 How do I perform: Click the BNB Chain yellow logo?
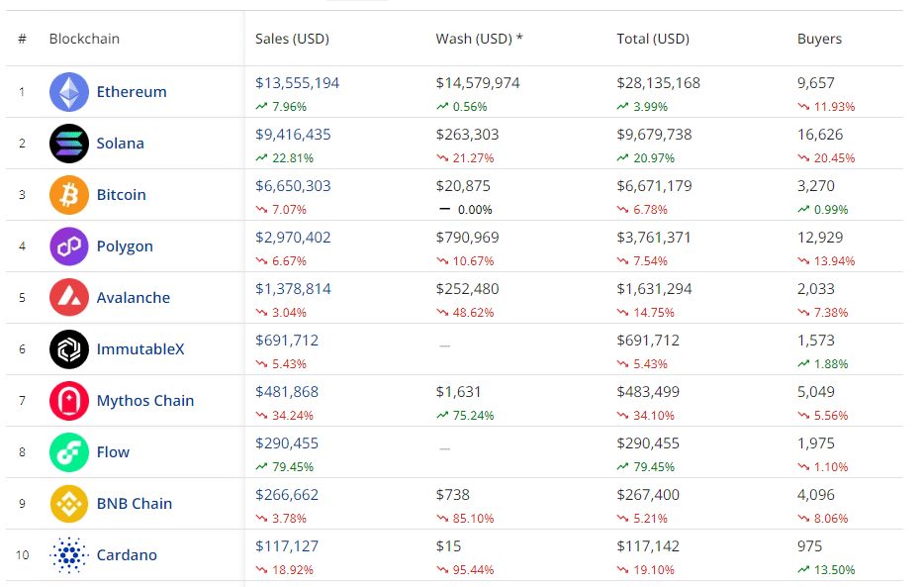coord(67,503)
